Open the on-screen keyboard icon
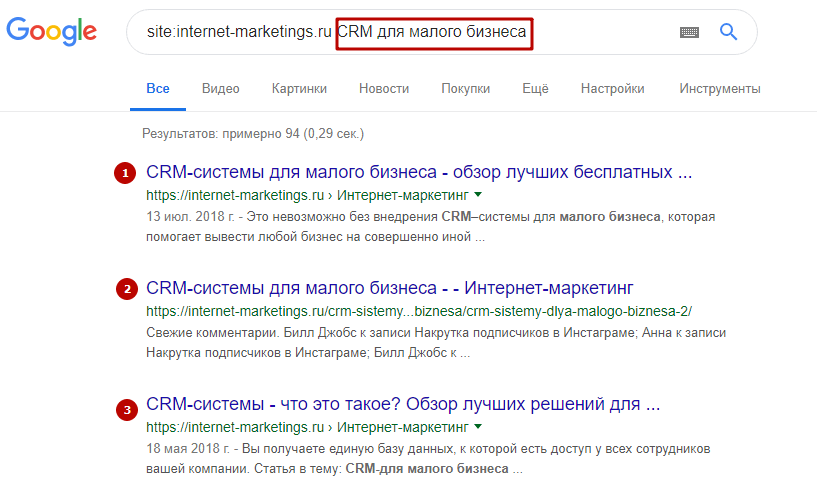Screen dimensions: 817x497 pyautogui.click(x=689, y=32)
